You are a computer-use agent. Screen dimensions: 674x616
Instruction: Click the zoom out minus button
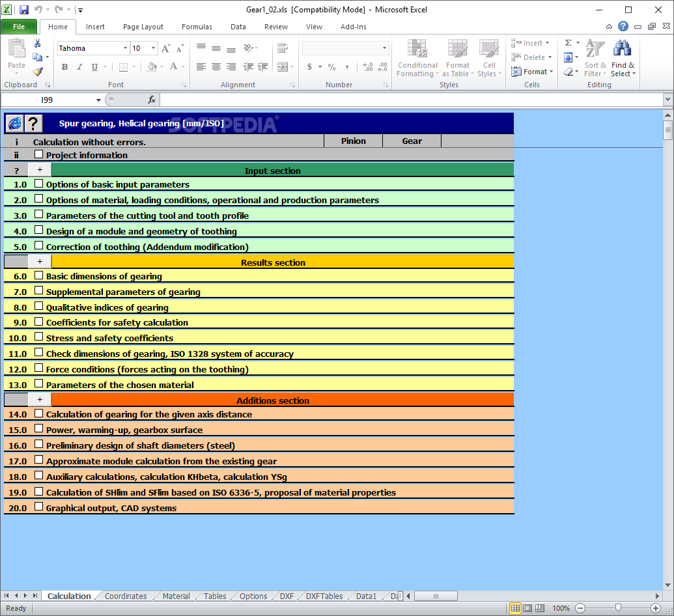pos(580,608)
